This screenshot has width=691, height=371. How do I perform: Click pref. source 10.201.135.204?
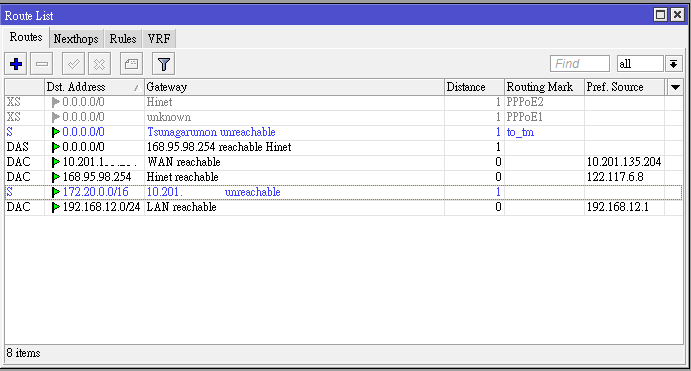point(624,162)
